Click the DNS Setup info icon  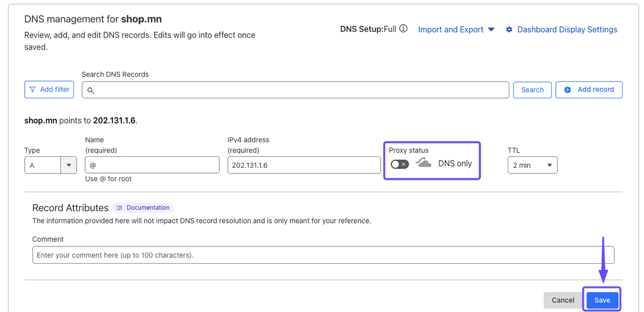pyautogui.click(x=404, y=29)
